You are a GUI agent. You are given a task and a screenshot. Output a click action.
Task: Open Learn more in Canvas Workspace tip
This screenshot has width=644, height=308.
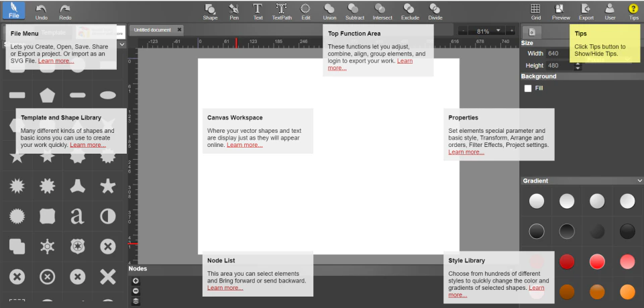pyautogui.click(x=245, y=145)
